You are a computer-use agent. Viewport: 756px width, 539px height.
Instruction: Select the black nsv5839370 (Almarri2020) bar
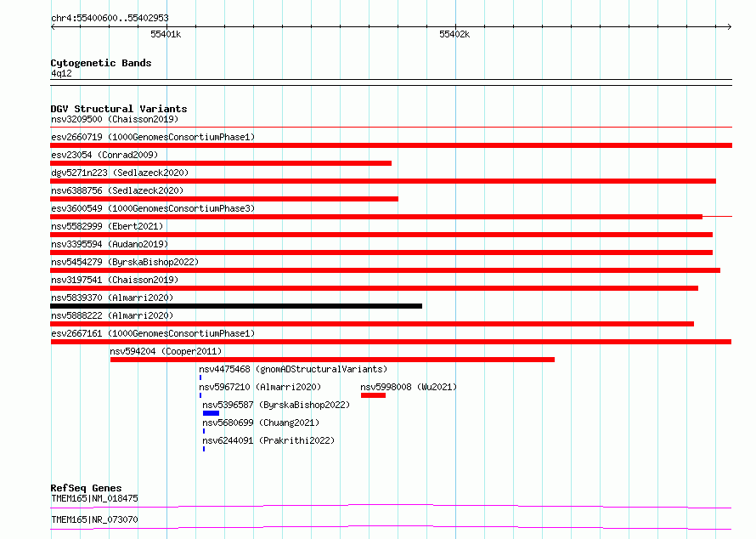[x=236, y=306]
